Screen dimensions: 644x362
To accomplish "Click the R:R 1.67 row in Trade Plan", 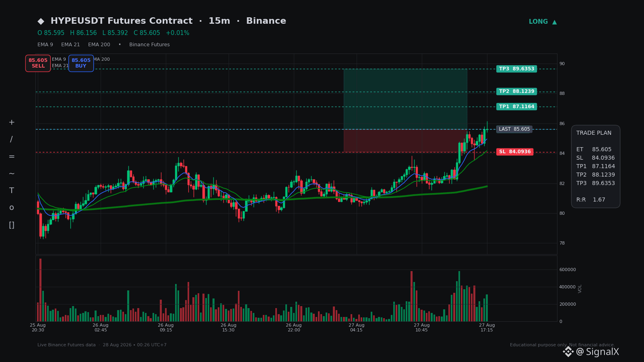I will coord(591,200).
